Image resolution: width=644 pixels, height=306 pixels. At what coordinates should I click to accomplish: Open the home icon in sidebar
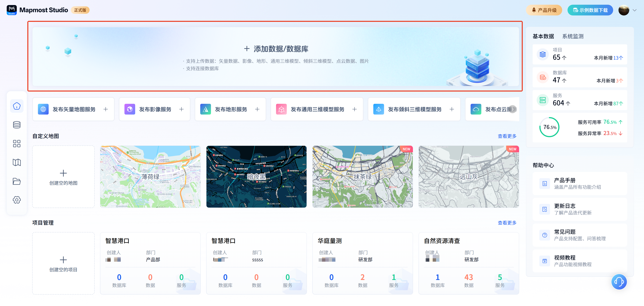16,106
